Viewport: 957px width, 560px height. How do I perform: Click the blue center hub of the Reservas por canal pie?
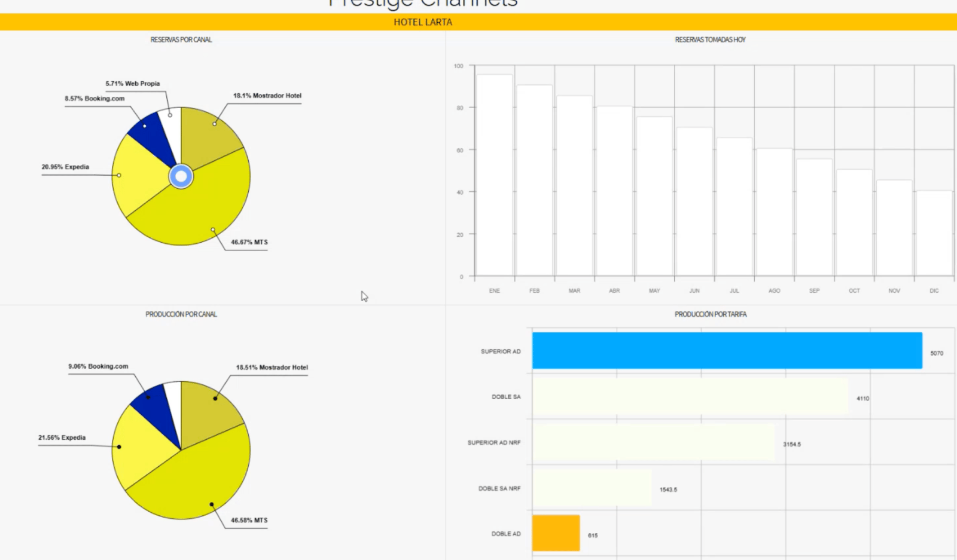pos(181,176)
